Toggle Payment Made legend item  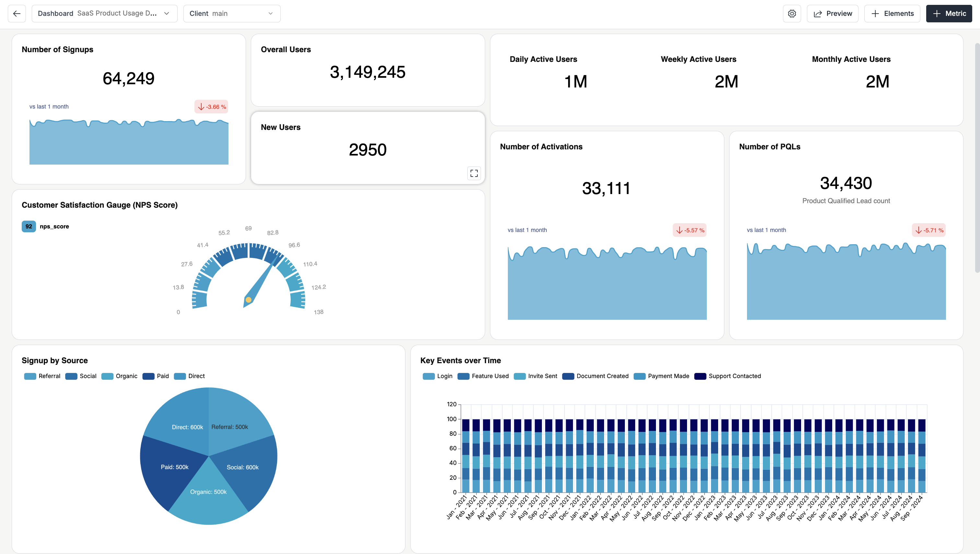point(661,376)
